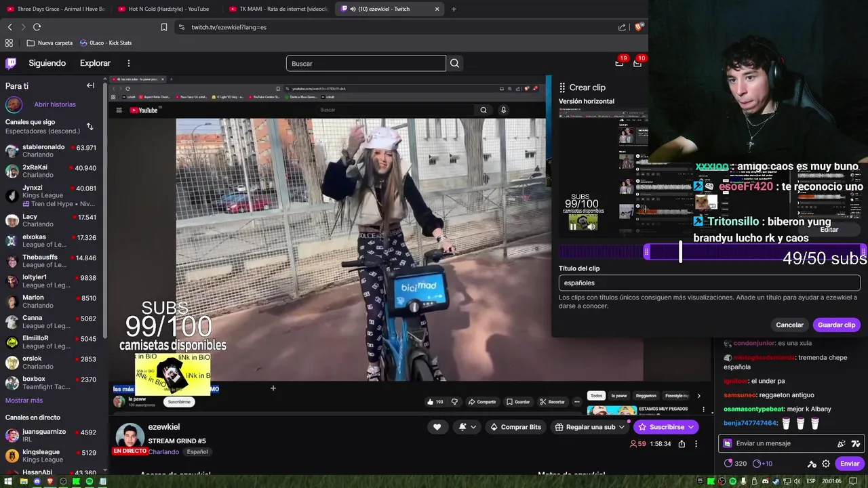
Task: Open Abrir historias link
Action: 55,104
